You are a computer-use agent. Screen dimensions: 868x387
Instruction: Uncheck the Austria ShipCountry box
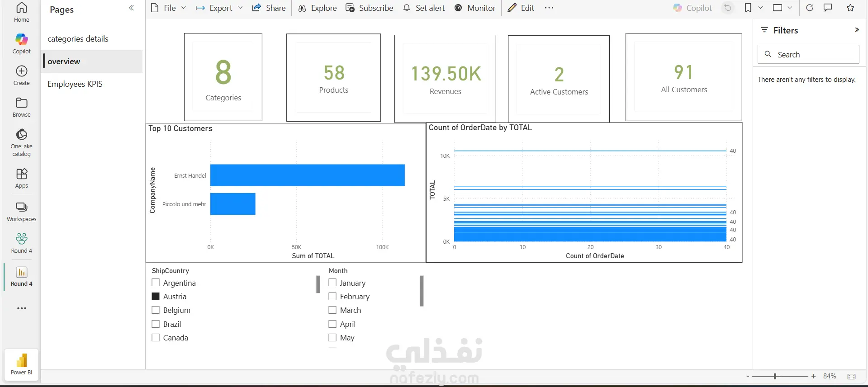tap(156, 296)
